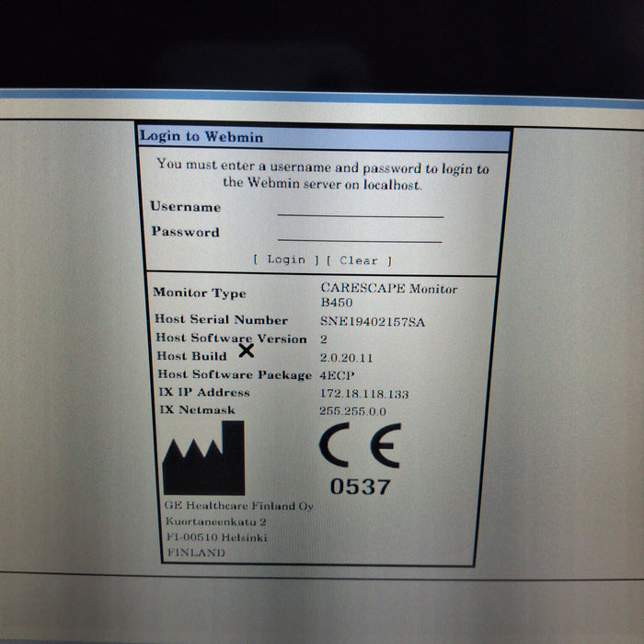Select the '0537' notified body number

(x=360, y=487)
